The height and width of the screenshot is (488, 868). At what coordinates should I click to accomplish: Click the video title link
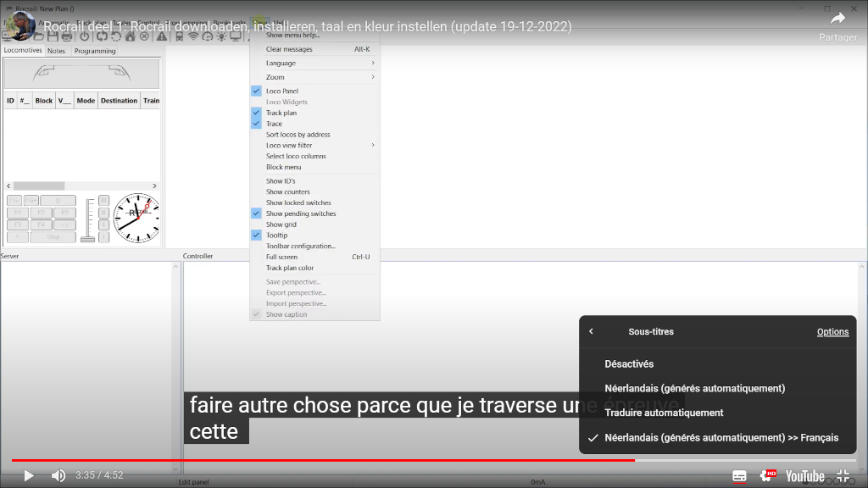tap(308, 26)
